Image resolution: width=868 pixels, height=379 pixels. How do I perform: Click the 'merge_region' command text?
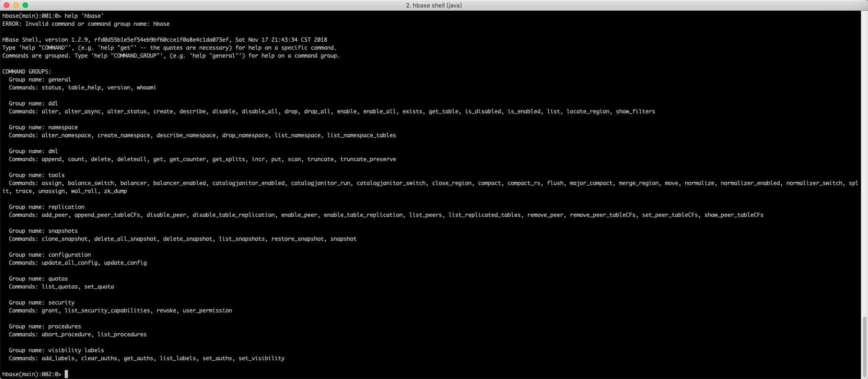coord(638,183)
